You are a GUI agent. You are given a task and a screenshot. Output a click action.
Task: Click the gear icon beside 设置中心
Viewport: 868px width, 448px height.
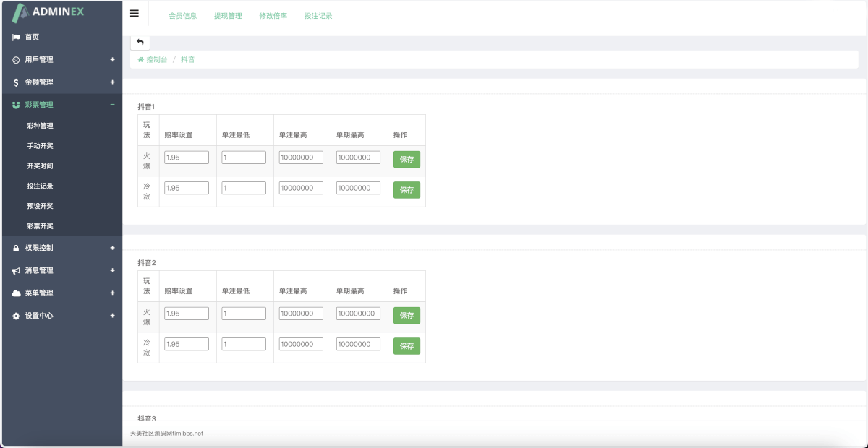[x=16, y=316]
